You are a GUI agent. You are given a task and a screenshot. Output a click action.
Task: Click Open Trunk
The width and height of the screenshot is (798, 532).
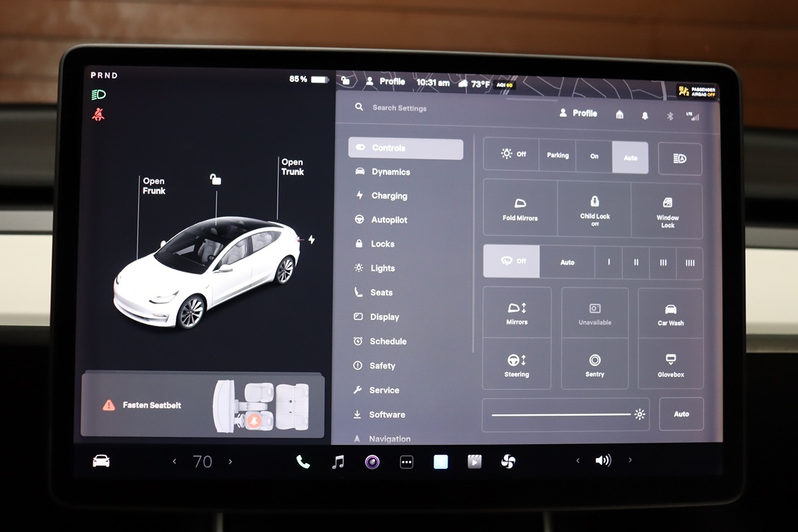292,167
